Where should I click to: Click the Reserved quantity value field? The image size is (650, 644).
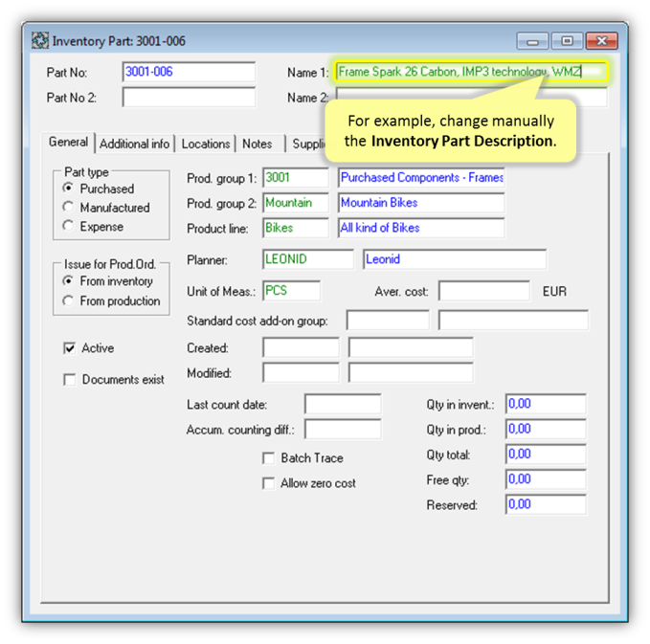(x=546, y=504)
